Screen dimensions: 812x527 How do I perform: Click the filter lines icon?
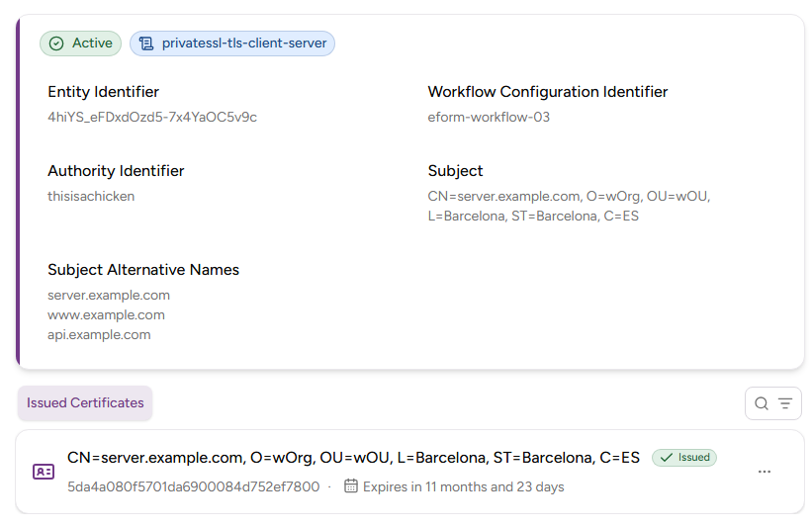click(x=785, y=403)
